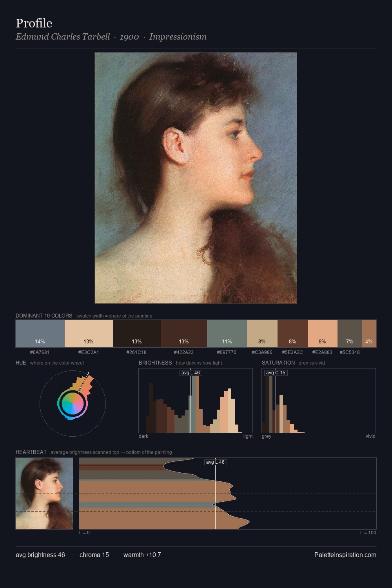
Task: Click the hex label '#5C5348'
Action: click(350, 352)
